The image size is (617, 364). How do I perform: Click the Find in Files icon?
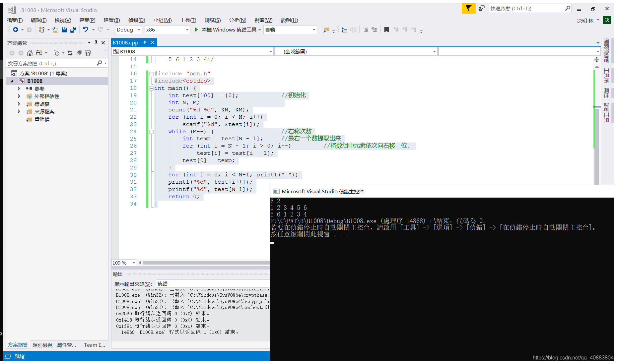coord(326,30)
